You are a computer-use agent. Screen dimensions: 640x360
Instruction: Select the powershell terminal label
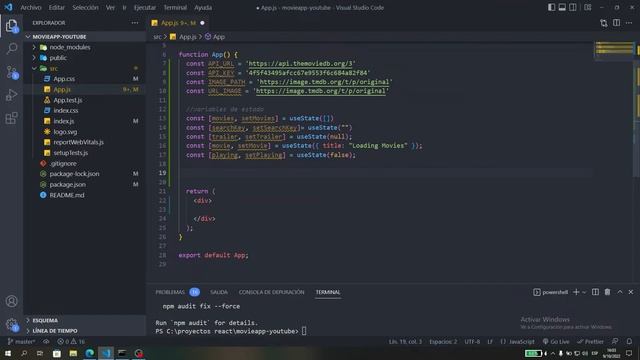pyautogui.click(x=551, y=292)
